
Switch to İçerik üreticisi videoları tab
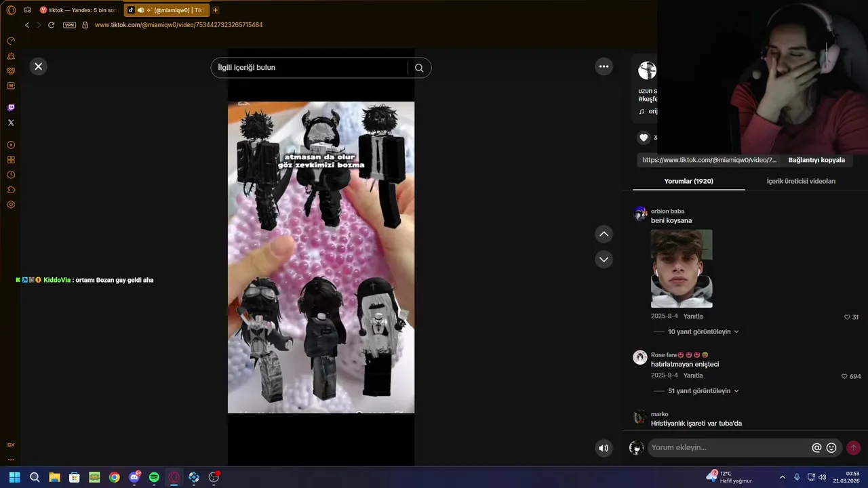point(801,181)
